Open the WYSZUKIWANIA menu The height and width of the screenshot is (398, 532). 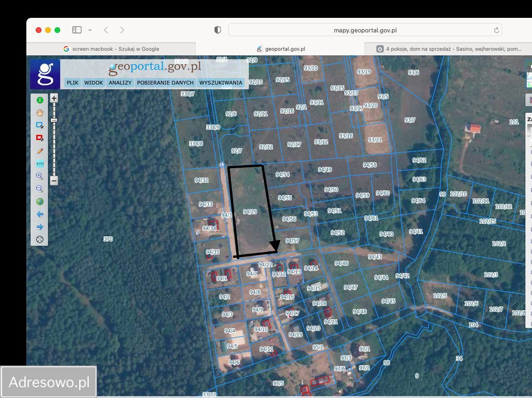[x=221, y=83]
